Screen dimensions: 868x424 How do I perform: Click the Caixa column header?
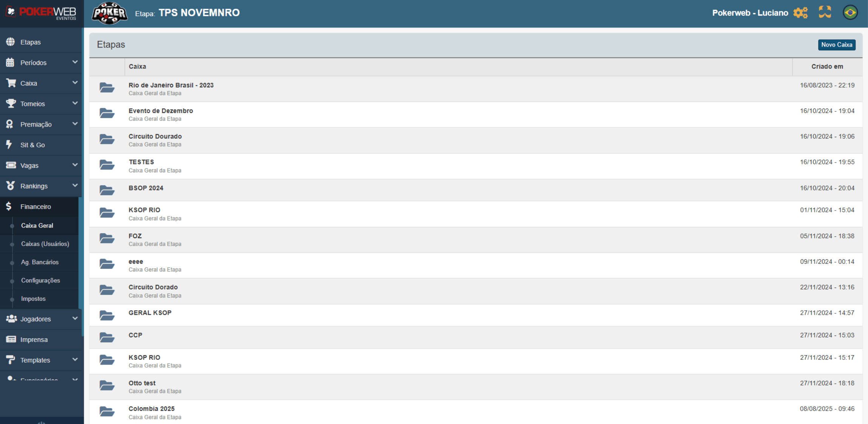tap(137, 67)
